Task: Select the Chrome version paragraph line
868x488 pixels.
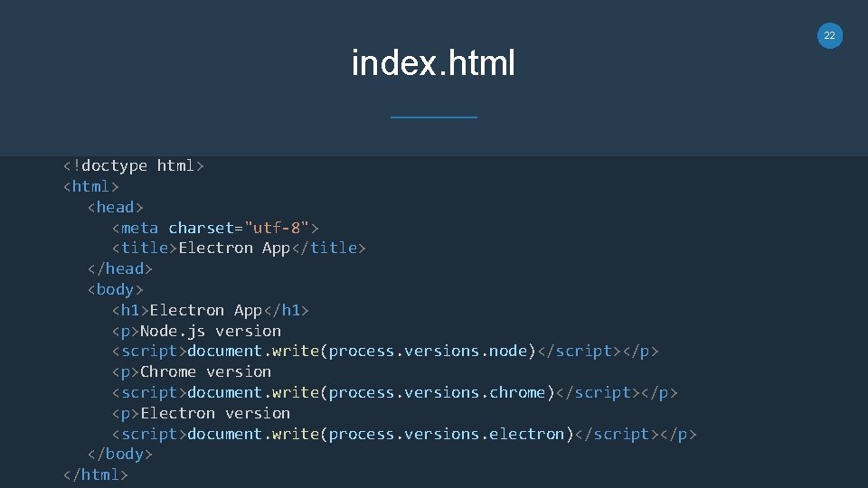Action: [x=191, y=371]
